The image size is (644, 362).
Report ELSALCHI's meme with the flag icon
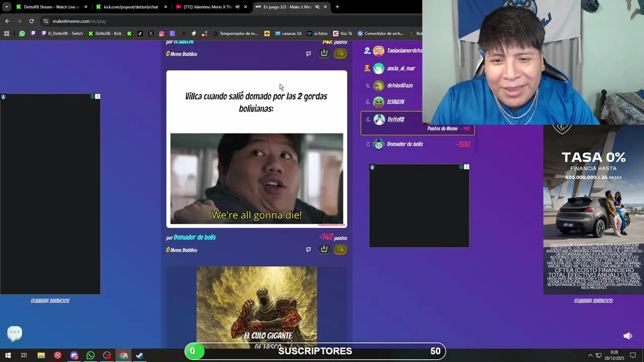tap(308, 54)
